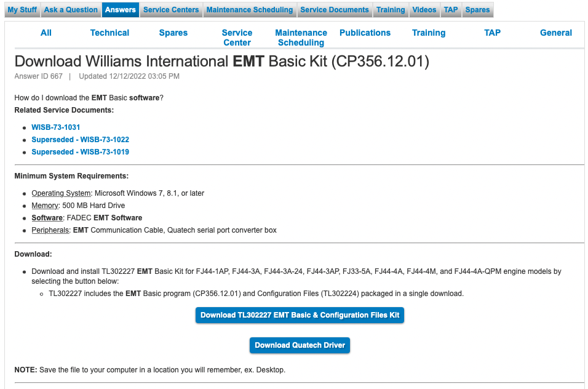
Task: Select the TAP category filter
Action: [x=492, y=33]
